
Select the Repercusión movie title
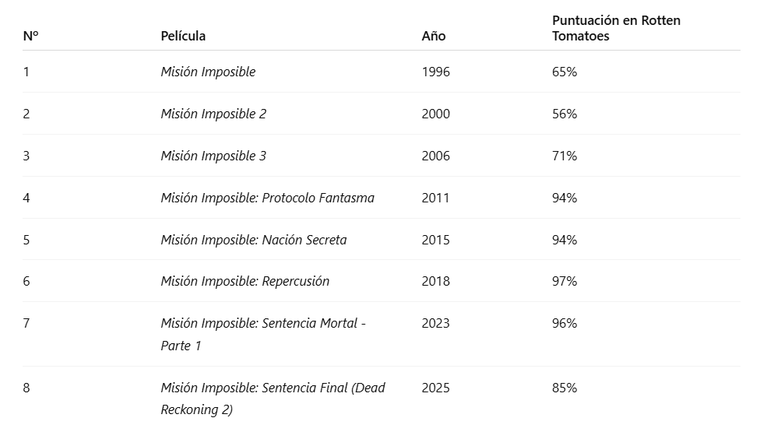tap(245, 281)
